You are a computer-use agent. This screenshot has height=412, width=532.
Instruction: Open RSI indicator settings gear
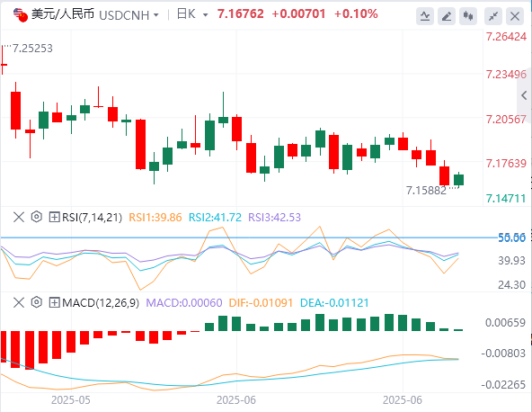pyautogui.click(x=36, y=217)
